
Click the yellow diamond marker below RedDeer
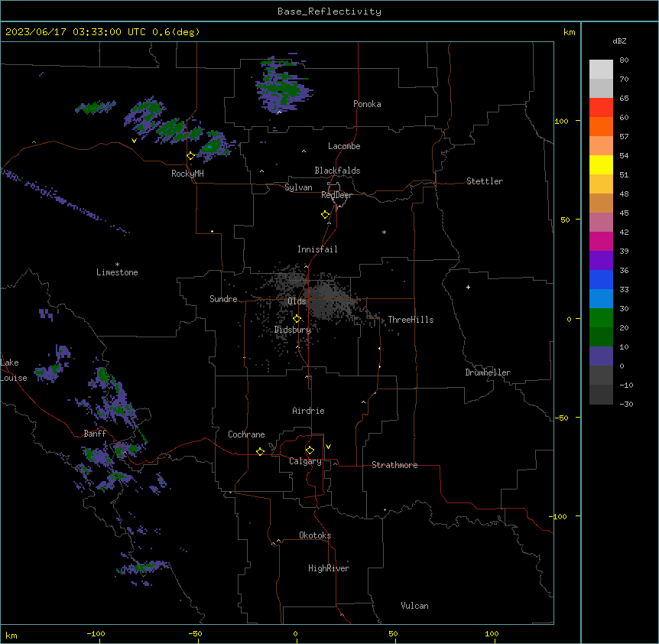click(x=326, y=215)
